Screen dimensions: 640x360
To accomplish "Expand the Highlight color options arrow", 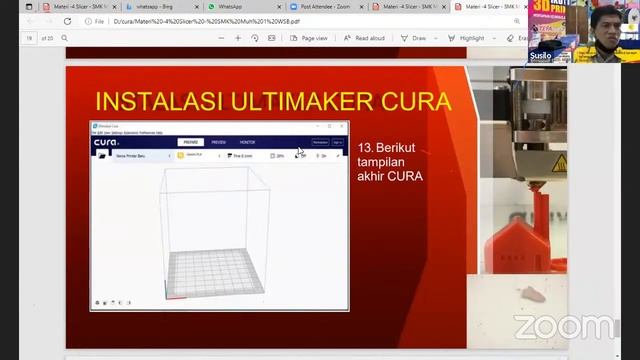I will [494, 38].
